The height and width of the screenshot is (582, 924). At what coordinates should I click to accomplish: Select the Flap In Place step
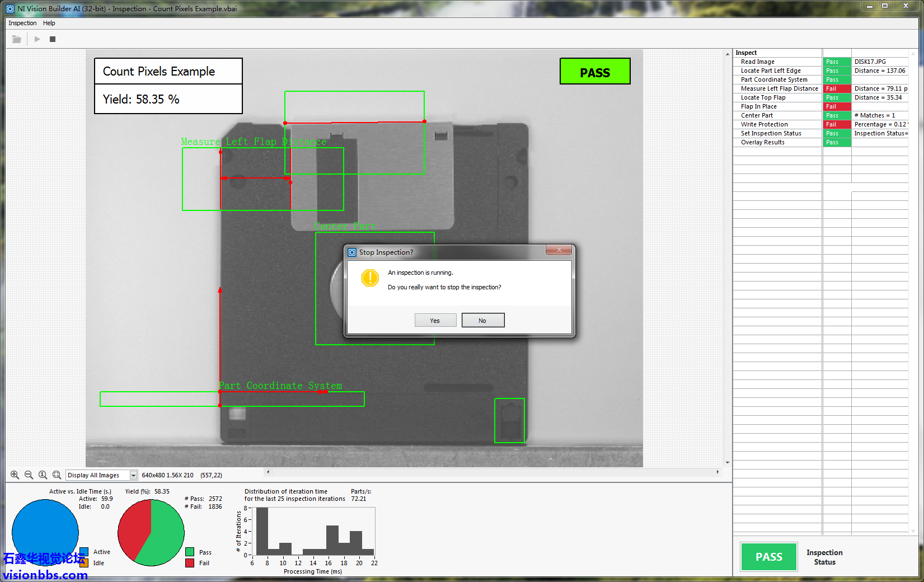point(758,106)
